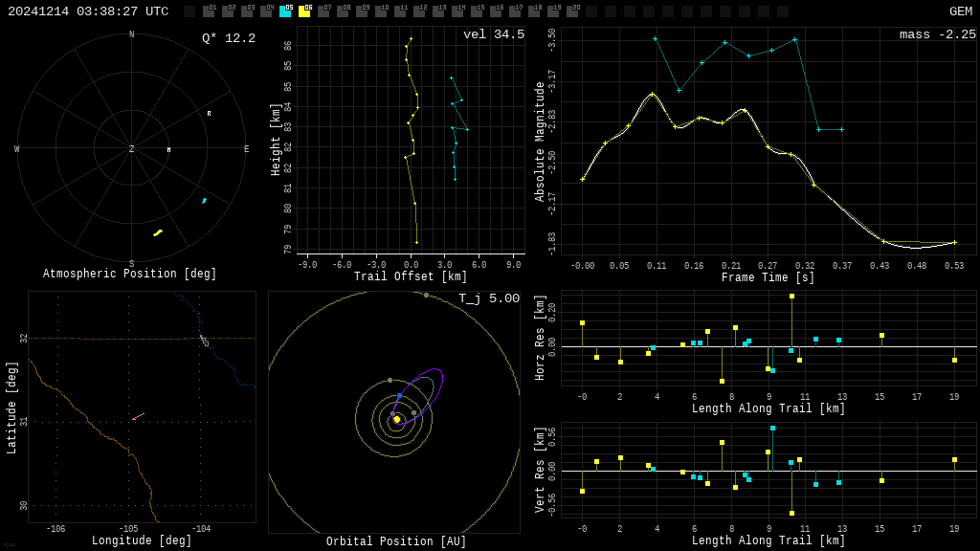Click the Absolute Magnitude axis title
980x551 pixels.
(540, 141)
